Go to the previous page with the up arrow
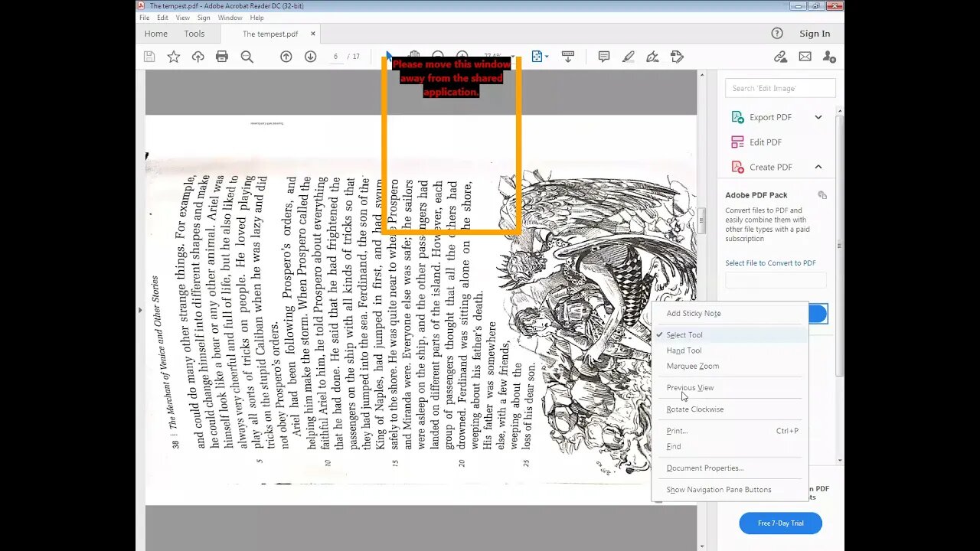The height and width of the screenshot is (551, 980). pyautogui.click(x=286, y=57)
